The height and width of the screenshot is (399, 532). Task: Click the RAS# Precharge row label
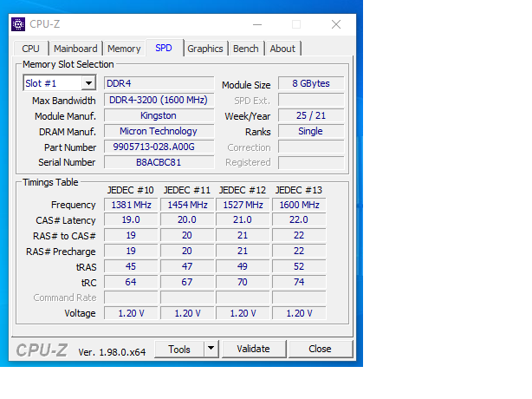tap(61, 252)
